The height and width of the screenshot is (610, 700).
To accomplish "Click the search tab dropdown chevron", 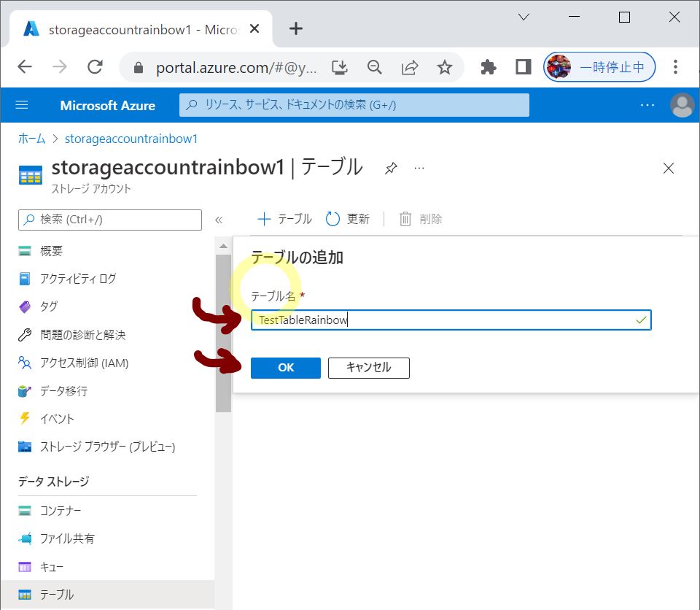I will point(524,17).
